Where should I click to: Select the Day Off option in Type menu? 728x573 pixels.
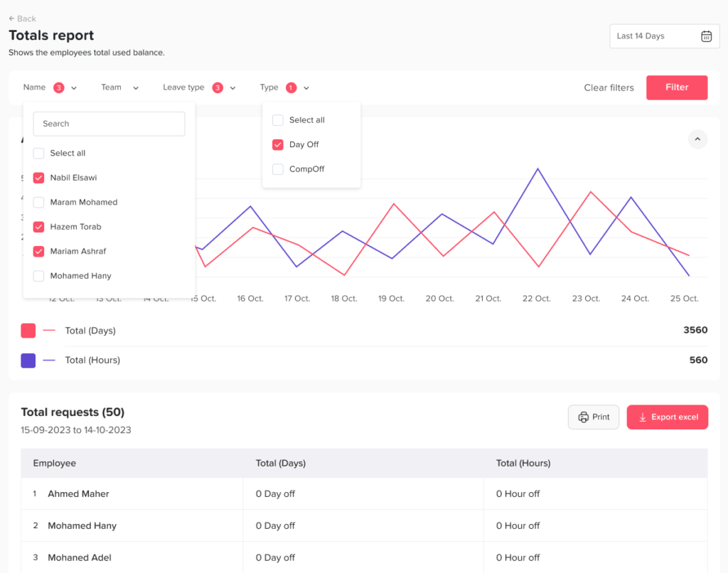pos(278,145)
